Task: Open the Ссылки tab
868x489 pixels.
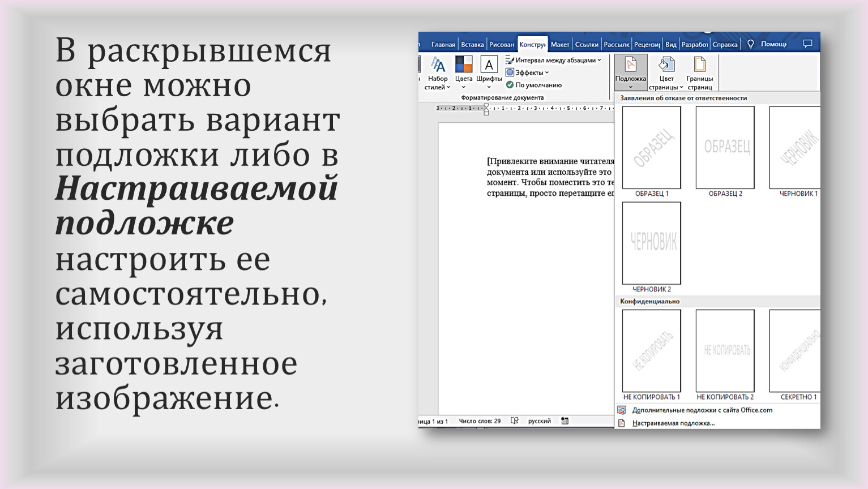Action: [x=587, y=44]
